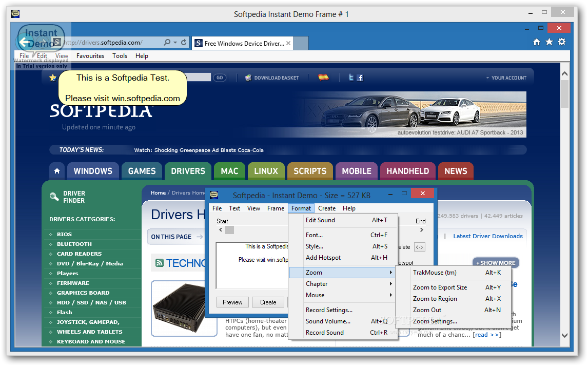Click the SHOW MORE button
Viewport: 588px width, 366px height.
point(496,263)
